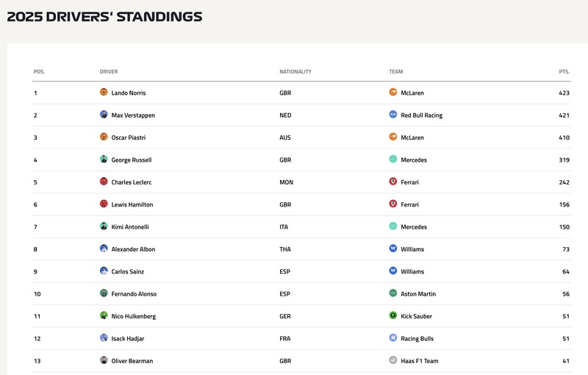588x375 pixels.
Task: Click Oscar Piastri's driver avatar icon
Action: pos(104,137)
